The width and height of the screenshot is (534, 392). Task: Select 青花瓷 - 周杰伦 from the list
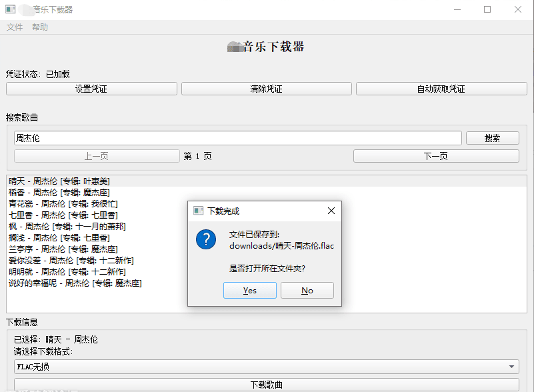(63, 203)
